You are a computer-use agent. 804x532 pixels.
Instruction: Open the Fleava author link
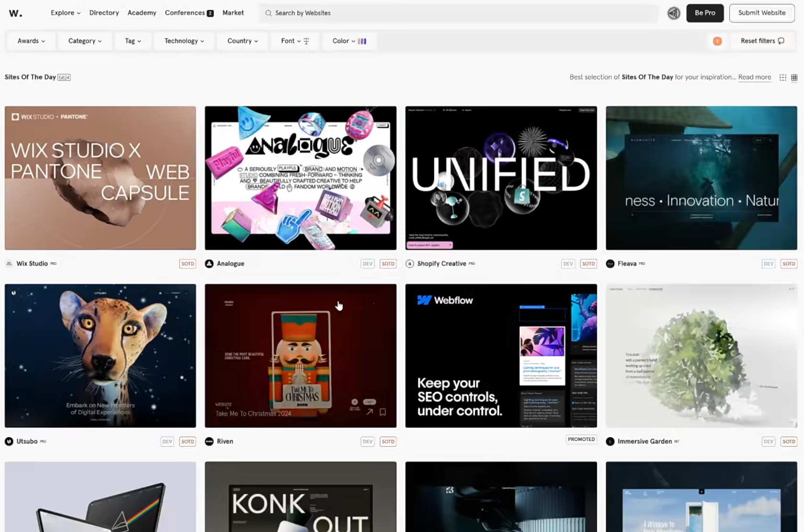pyautogui.click(x=627, y=264)
